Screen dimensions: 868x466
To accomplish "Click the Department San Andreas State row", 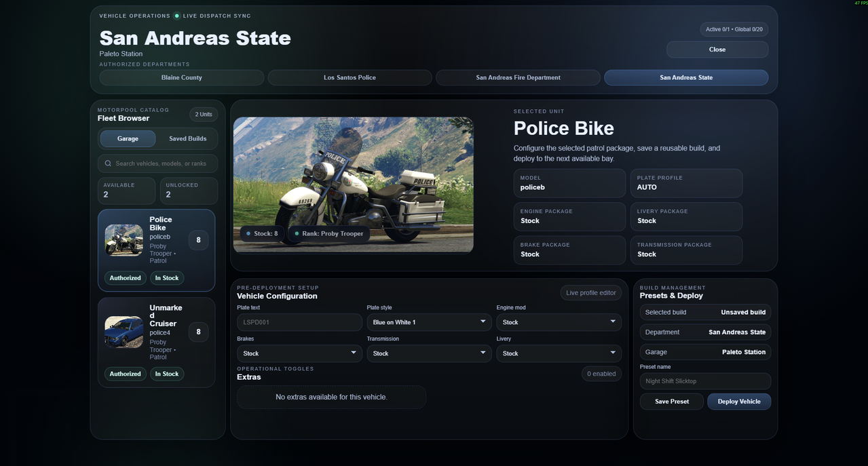I will [705, 332].
